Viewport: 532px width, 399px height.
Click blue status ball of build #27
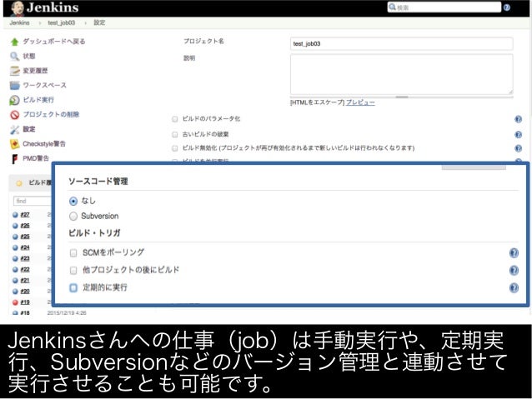click(x=15, y=215)
